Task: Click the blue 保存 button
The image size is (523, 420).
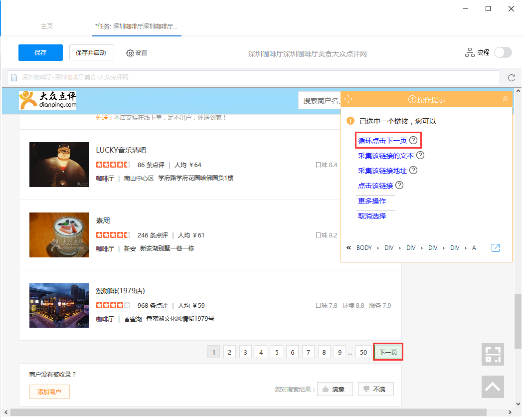Action: coord(40,53)
